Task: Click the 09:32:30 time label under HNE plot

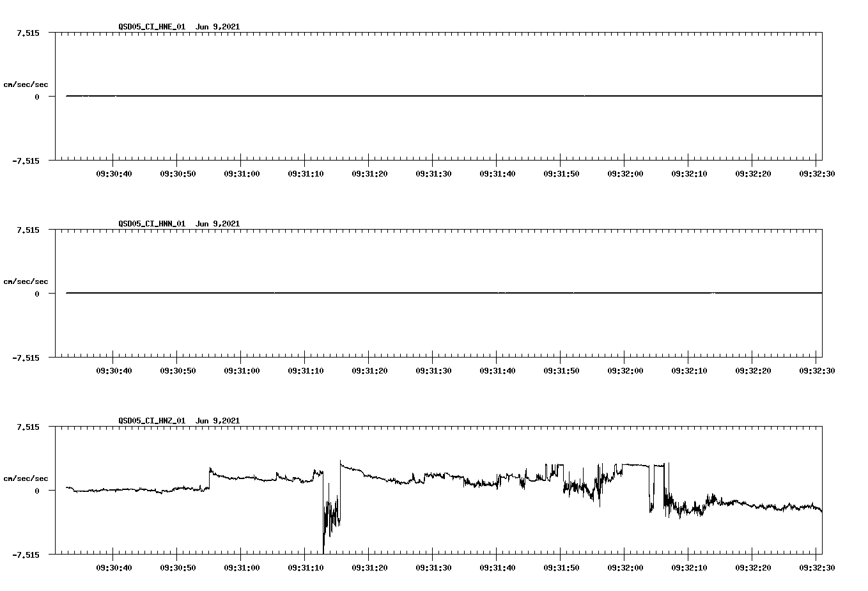Action: pos(817,173)
